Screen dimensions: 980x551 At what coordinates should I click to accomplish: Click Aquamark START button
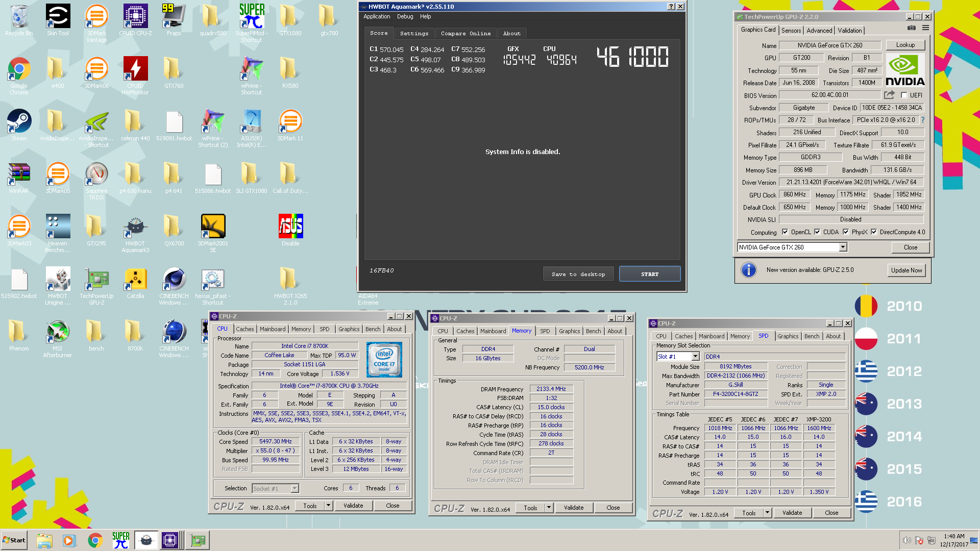pos(650,274)
